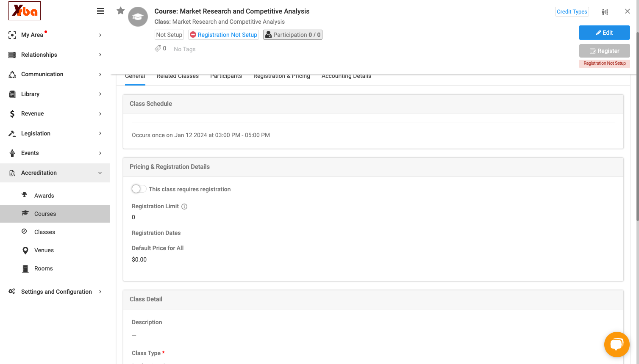Viewport: 639px width, 364px height.
Task: Collapse the Accreditation chevron
Action: [100, 173]
